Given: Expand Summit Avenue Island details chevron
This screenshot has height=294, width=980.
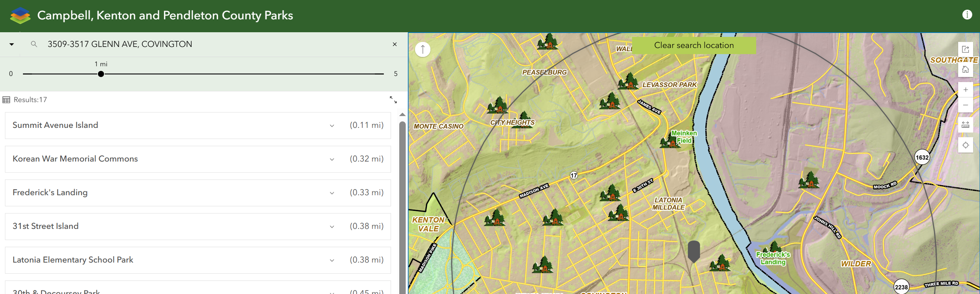Looking at the screenshot, I should pos(332,126).
